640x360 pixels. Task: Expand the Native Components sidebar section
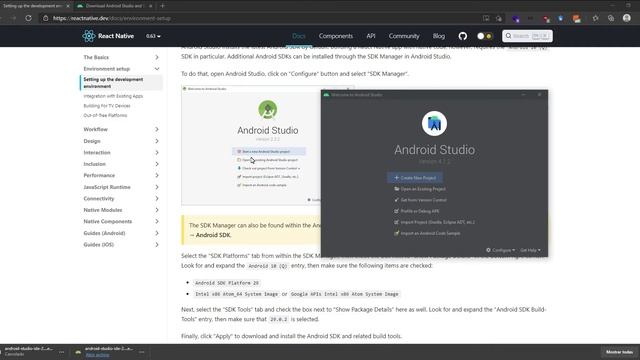pos(121,221)
